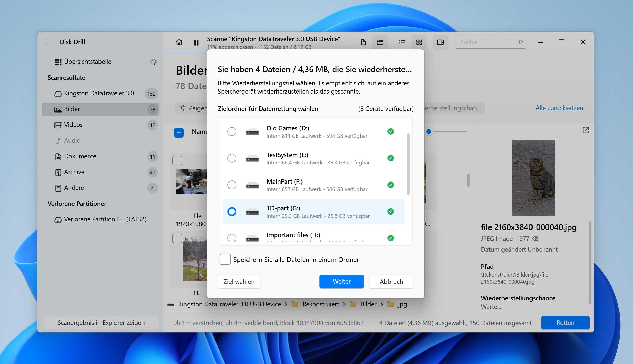Select Bilder category in sidebar
Image resolution: width=633 pixels, height=364 pixels.
(101, 109)
